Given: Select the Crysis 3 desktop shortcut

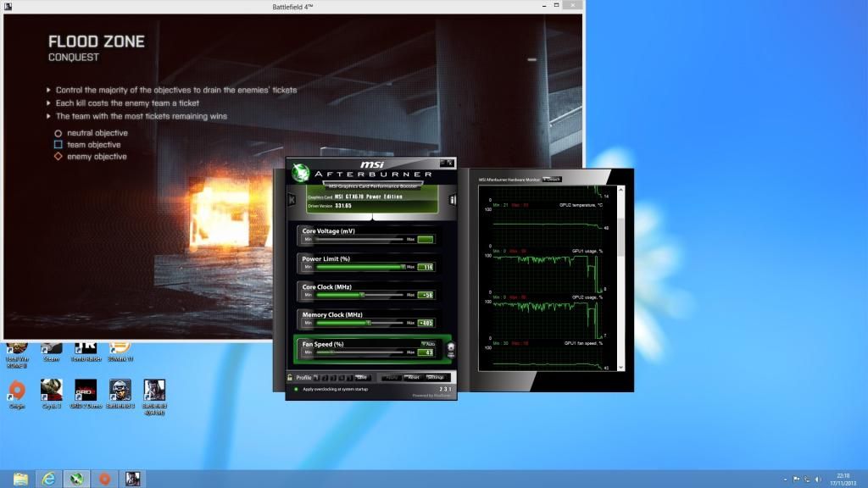Looking at the screenshot, I should pos(51,395).
